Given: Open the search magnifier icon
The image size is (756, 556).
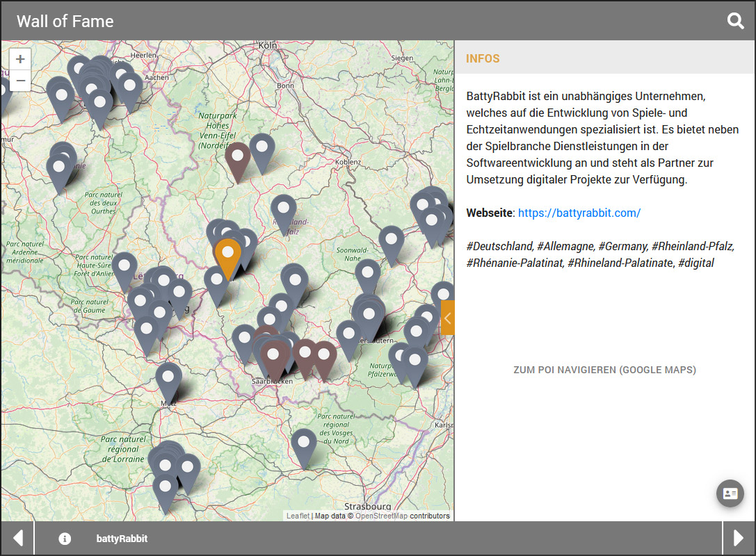Looking at the screenshot, I should coord(735,21).
